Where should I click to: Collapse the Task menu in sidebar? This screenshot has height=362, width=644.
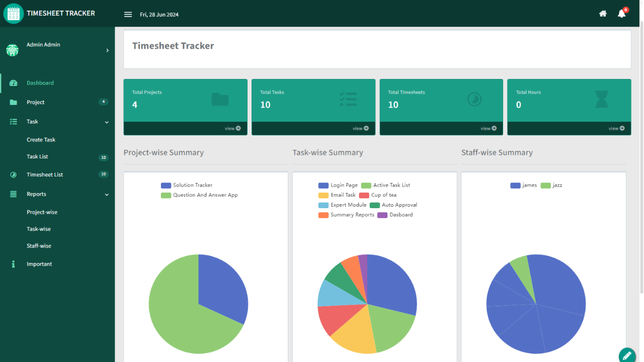pos(107,122)
